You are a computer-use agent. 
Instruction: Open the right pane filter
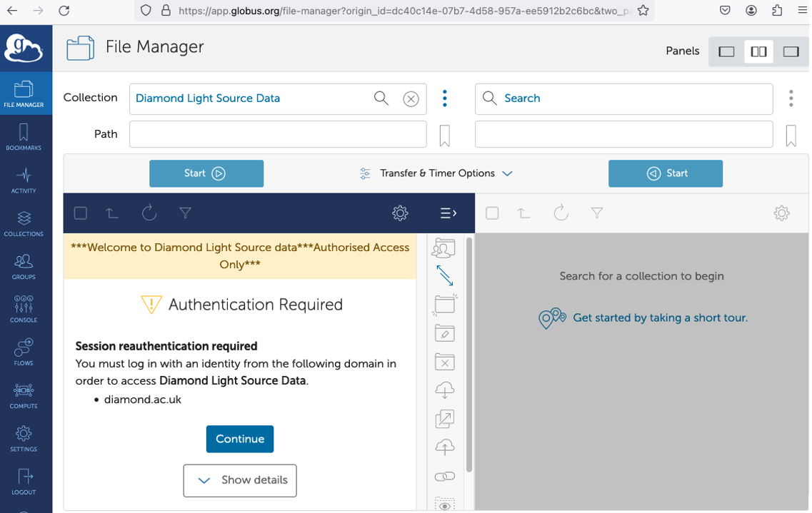[x=597, y=213]
